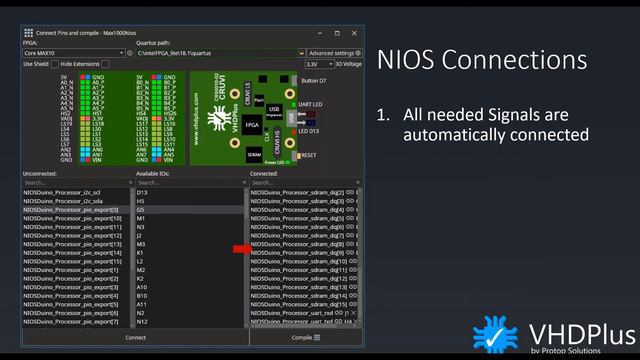Toggle the Hide Extensions checkbox
Image resolution: width=640 pixels, height=360 pixels.
(105, 64)
